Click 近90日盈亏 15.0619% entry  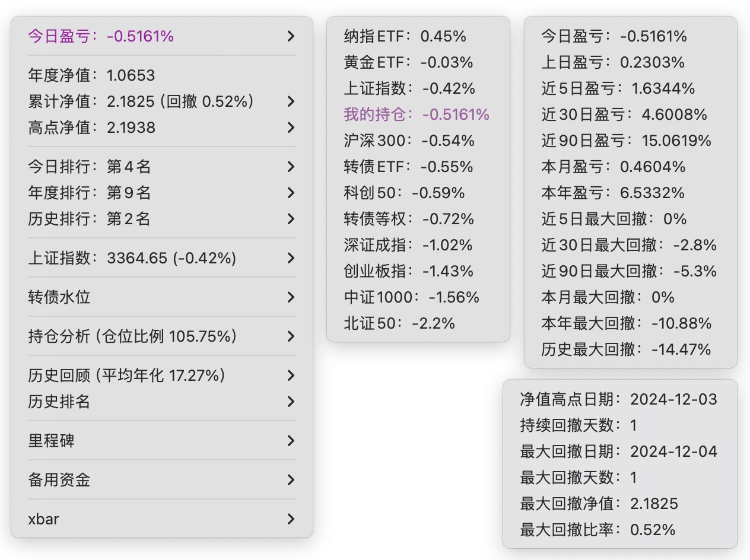point(626,141)
